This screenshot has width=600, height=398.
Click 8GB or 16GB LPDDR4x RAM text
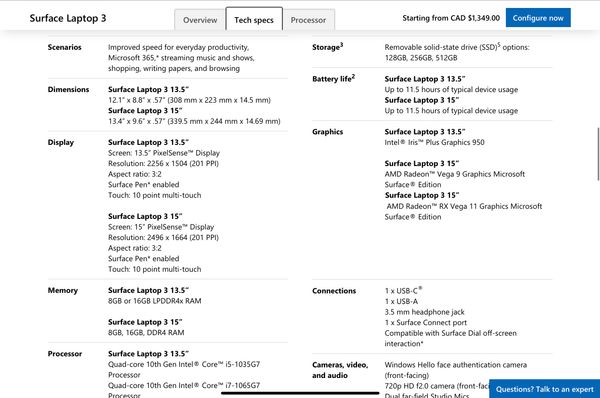click(x=155, y=301)
